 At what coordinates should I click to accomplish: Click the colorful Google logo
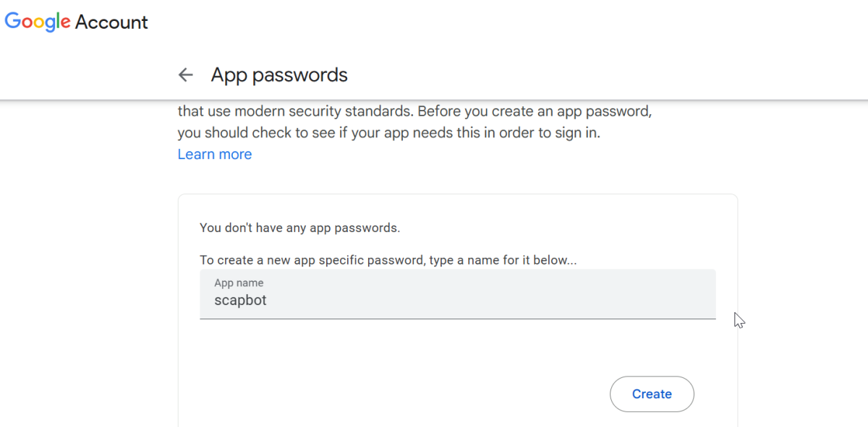[38, 22]
